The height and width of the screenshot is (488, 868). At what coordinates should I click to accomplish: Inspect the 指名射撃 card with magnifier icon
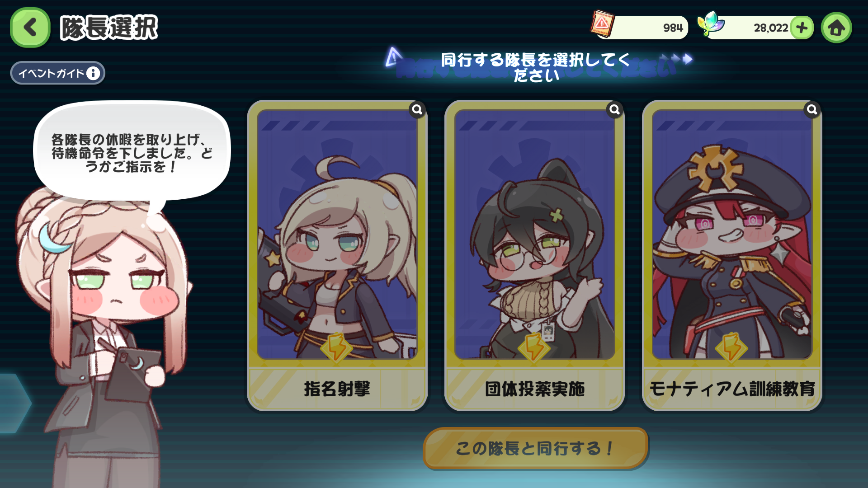point(417,109)
